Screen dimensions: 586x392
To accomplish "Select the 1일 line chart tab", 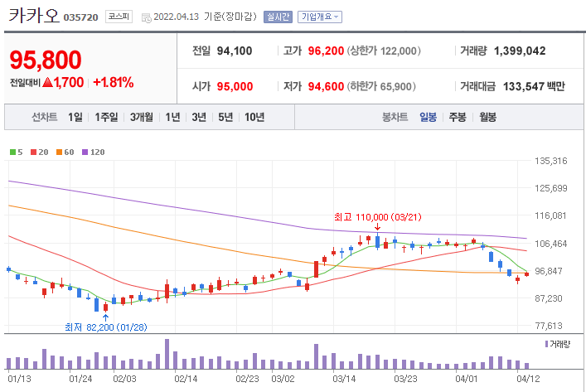I will [75, 118].
